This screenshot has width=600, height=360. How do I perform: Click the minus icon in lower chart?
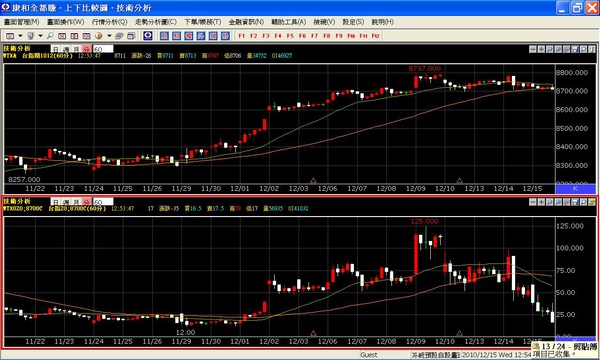click(533, 202)
